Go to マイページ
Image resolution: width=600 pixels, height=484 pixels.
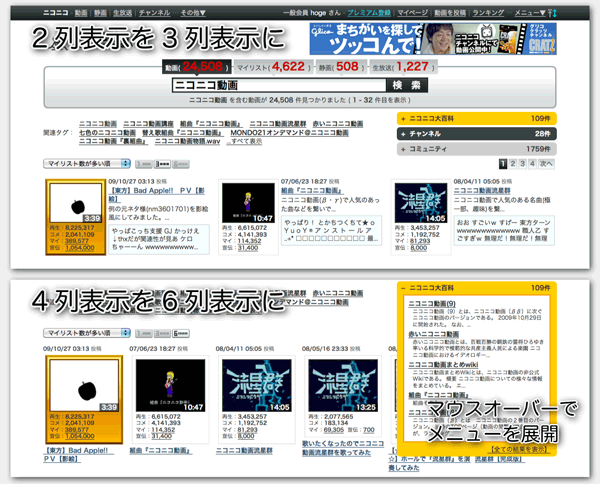point(412,13)
